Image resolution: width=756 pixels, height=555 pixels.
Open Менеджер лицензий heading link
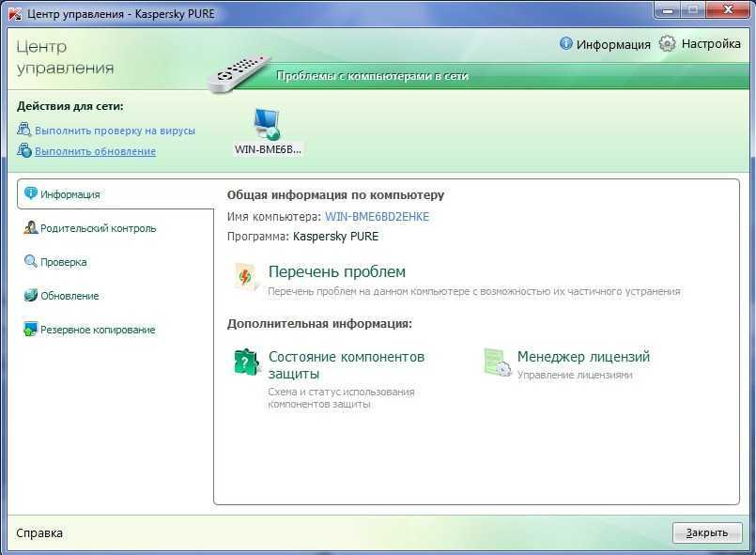coord(583,357)
